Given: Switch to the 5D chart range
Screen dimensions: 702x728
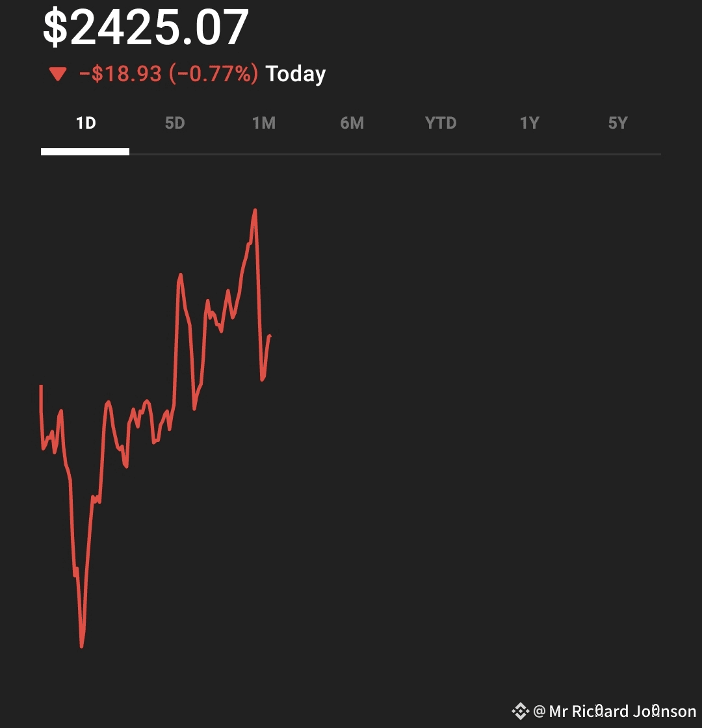Looking at the screenshot, I should (175, 123).
